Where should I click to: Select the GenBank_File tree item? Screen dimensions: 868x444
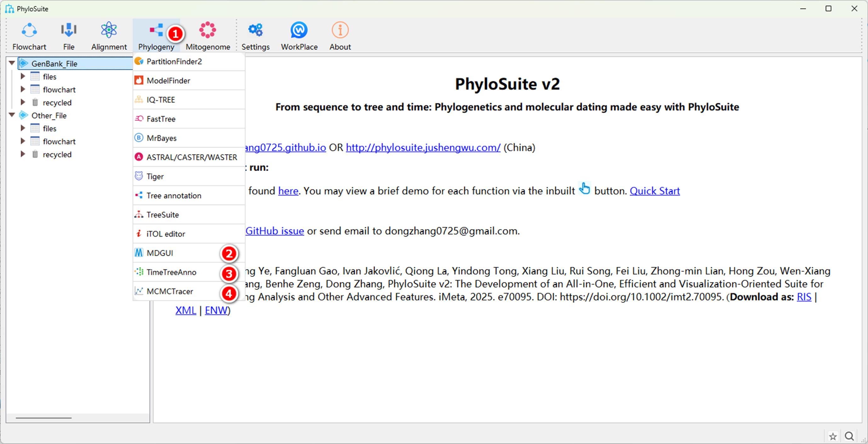click(x=54, y=64)
